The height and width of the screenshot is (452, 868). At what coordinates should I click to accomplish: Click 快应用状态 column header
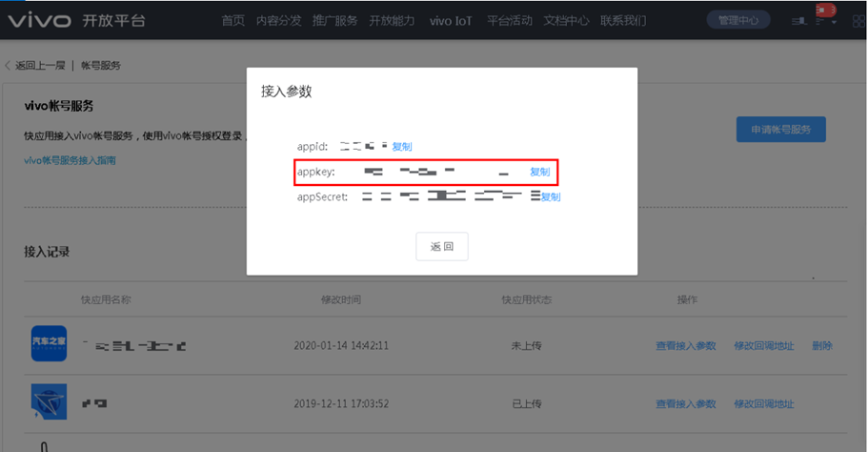[x=527, y=299]
